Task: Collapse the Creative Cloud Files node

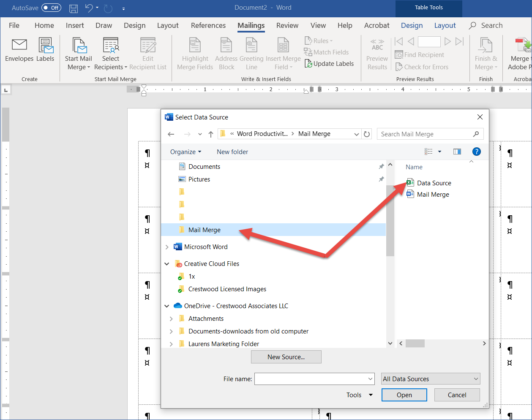Action: click(167, 264)
